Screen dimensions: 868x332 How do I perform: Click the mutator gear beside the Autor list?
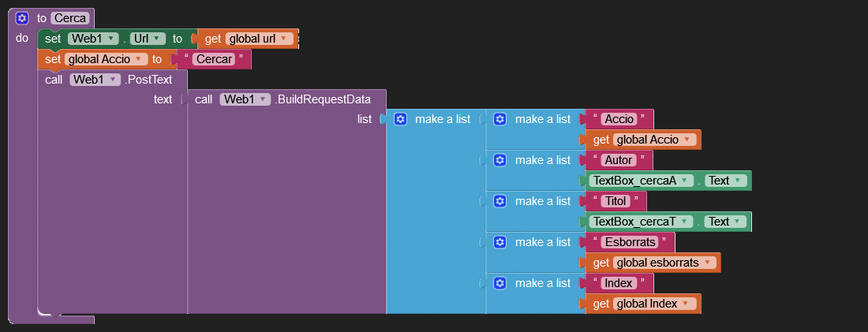(x=499, y=160)
